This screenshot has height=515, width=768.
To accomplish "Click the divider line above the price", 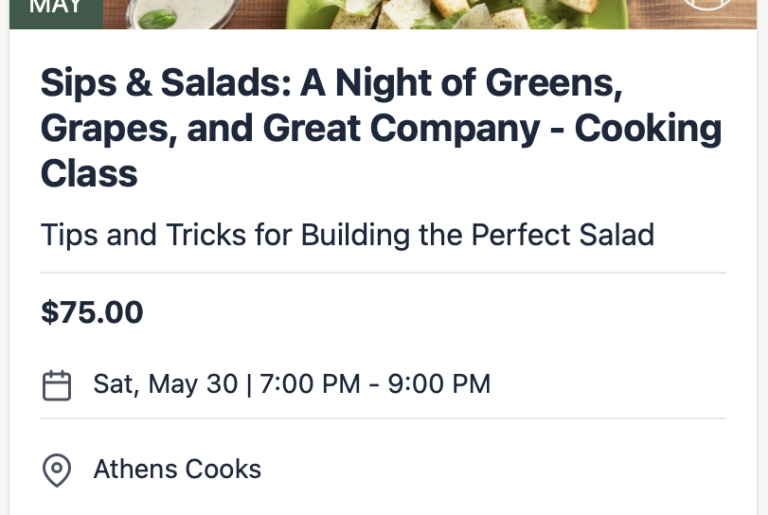I will tap(383, 272).
